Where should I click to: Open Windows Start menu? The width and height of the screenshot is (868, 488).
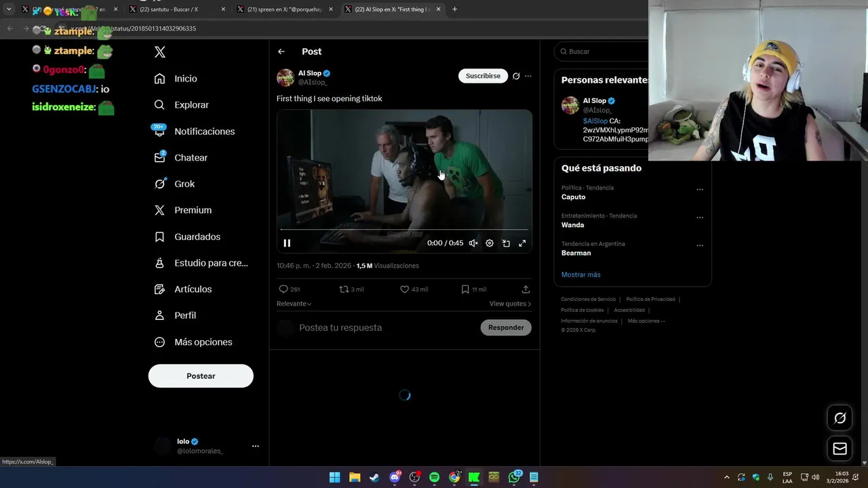[334, 477]
